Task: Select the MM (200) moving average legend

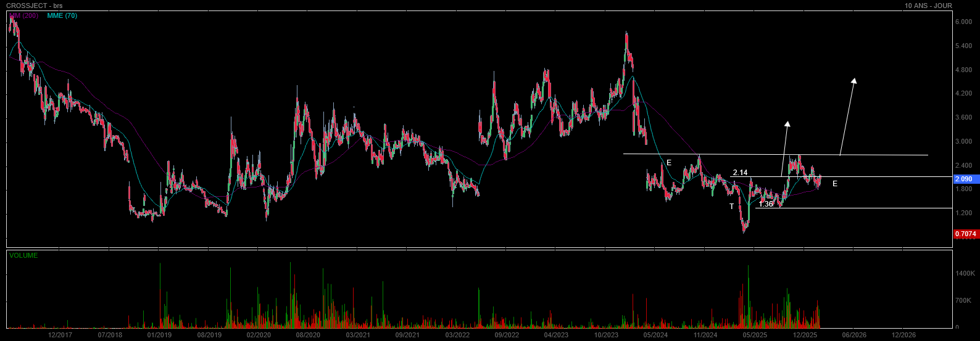Action: (x=23, y=15)
